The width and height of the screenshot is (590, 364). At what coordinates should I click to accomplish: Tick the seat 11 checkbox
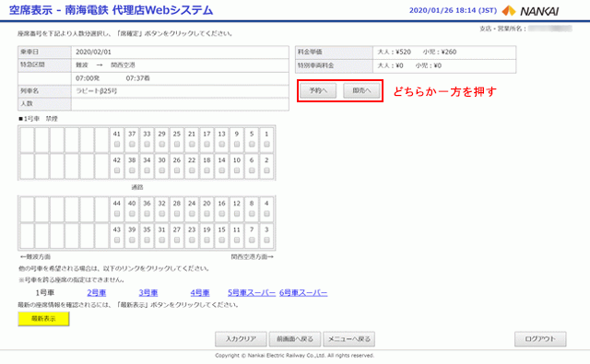pos(237,240)
